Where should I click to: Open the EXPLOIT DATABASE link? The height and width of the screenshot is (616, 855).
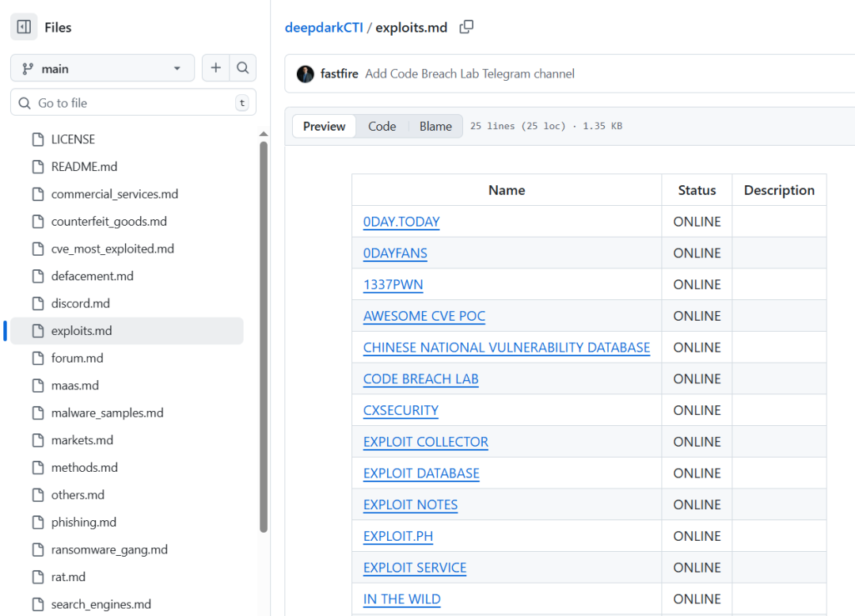click(x=421, y=473)
